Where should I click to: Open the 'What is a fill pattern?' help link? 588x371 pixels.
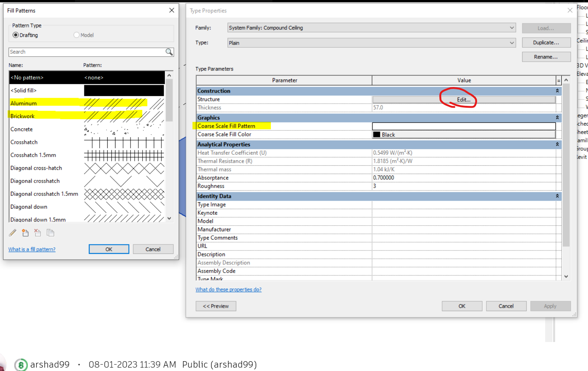(x=32, y=249)
